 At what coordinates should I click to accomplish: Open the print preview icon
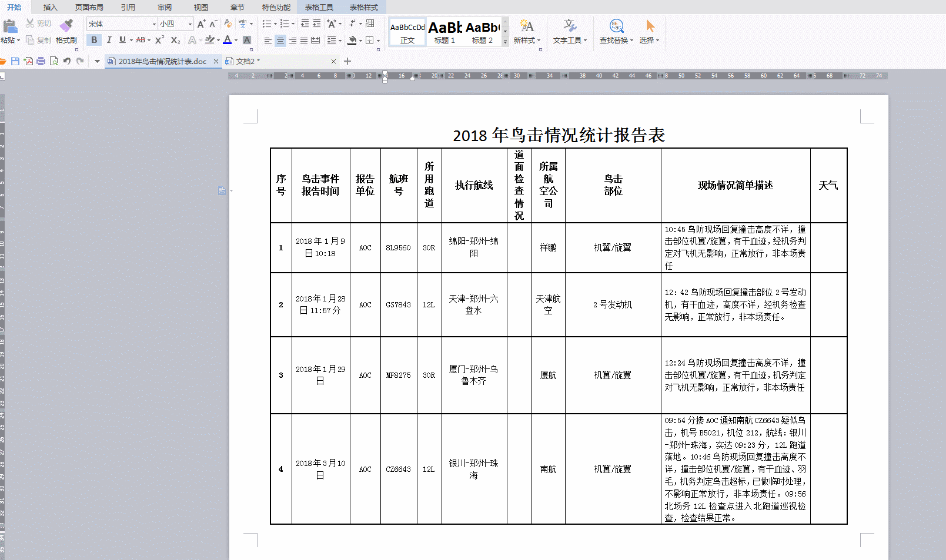[54, 61]
